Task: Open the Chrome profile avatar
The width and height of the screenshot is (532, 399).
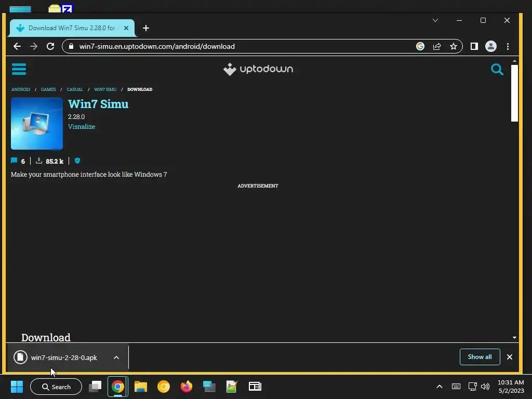Action: point(490,46)
